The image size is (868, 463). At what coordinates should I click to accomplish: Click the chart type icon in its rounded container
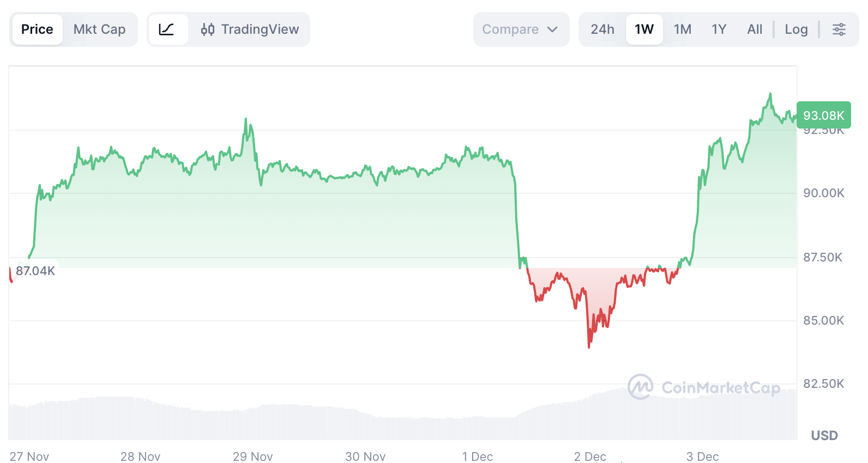168,29
